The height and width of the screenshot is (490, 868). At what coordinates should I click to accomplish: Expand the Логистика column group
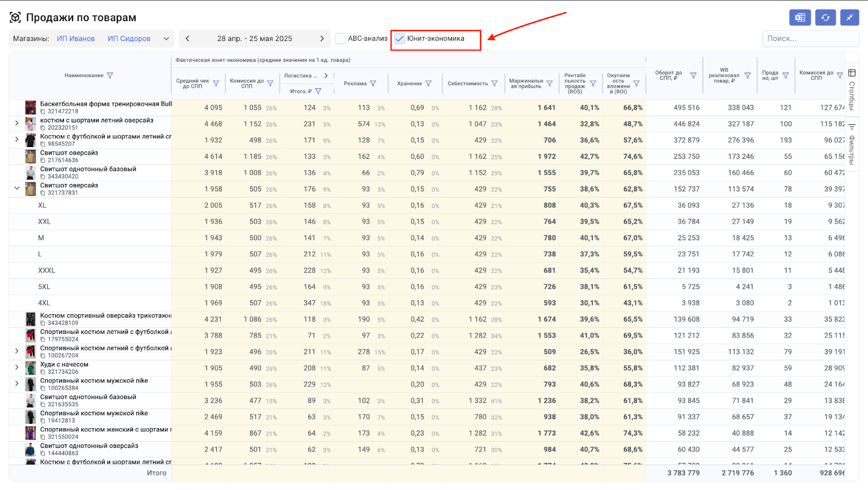tap(325, 75)
